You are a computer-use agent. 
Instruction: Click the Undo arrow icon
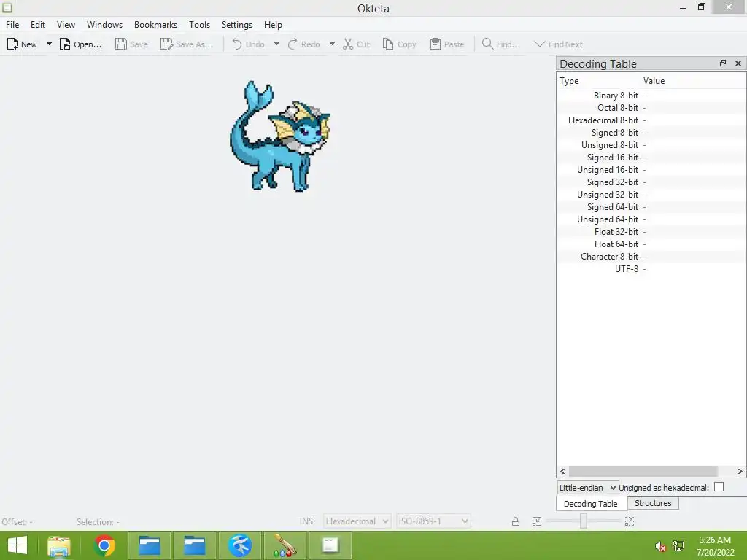(237, 44)
